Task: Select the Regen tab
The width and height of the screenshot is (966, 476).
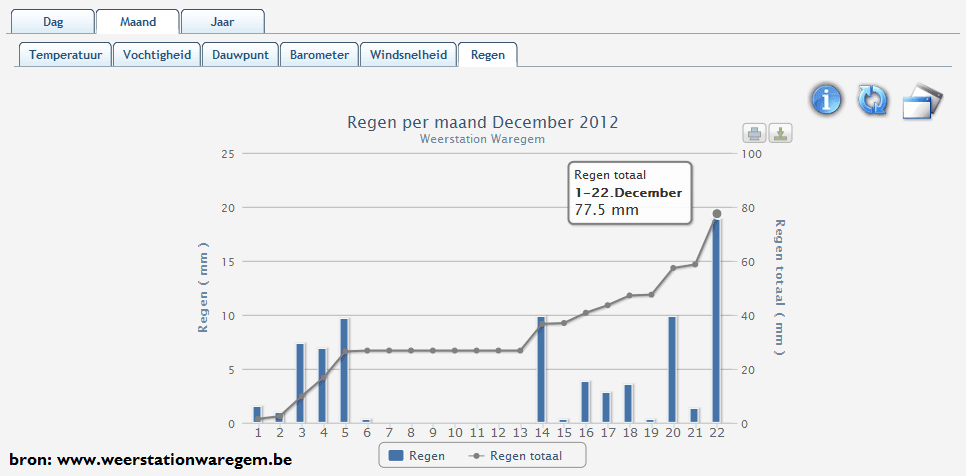Action: click(x=488, y=55)
